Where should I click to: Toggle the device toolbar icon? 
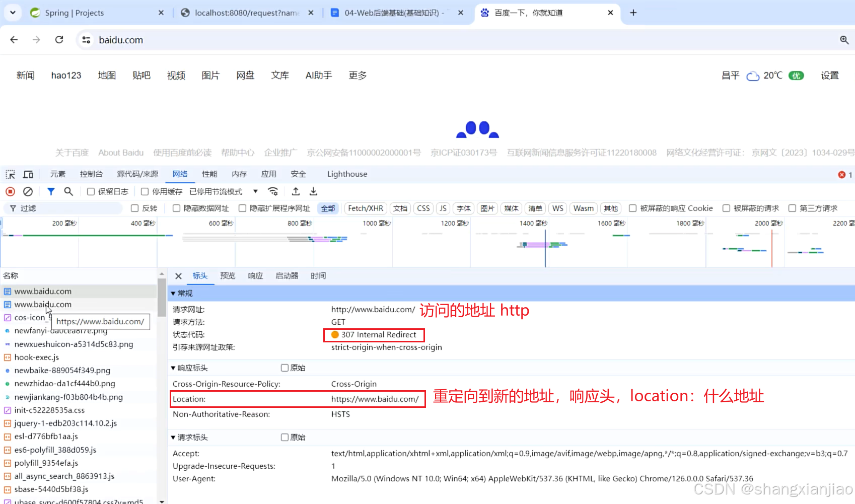28,174
